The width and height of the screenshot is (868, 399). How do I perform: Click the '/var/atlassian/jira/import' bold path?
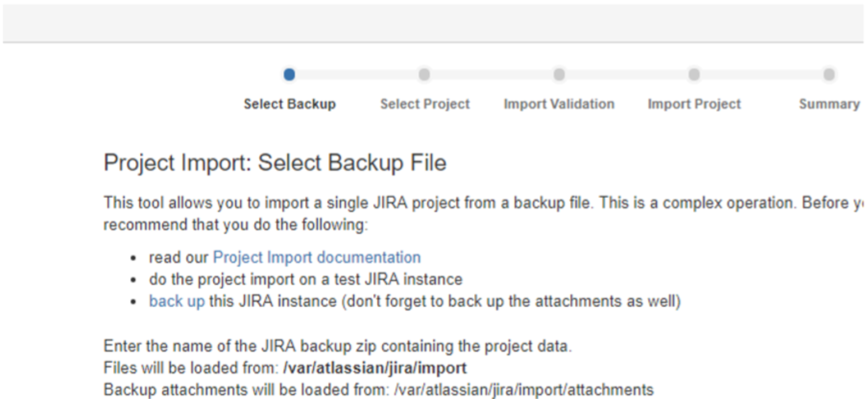pyautogui.click(x=375, y=368)
